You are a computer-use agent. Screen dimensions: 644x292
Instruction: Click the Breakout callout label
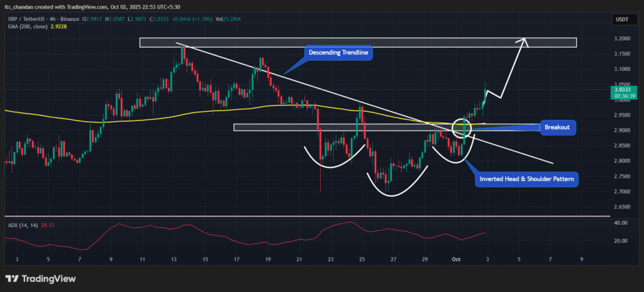557,127
